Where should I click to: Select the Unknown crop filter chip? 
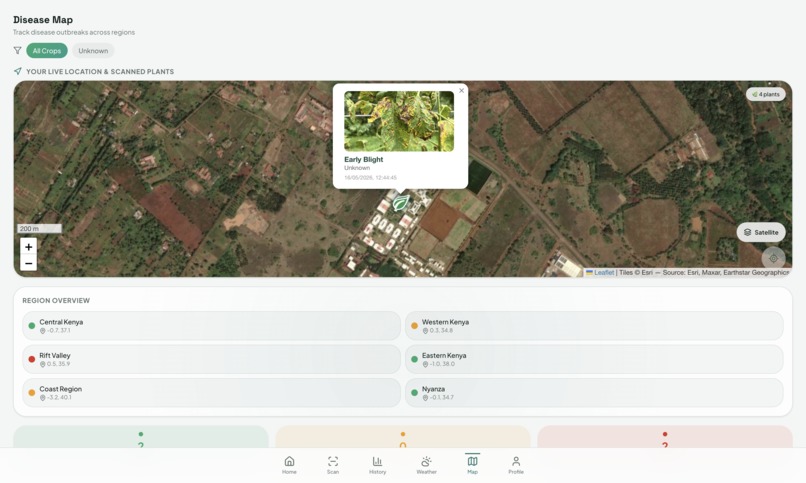[x=93, y=50]
